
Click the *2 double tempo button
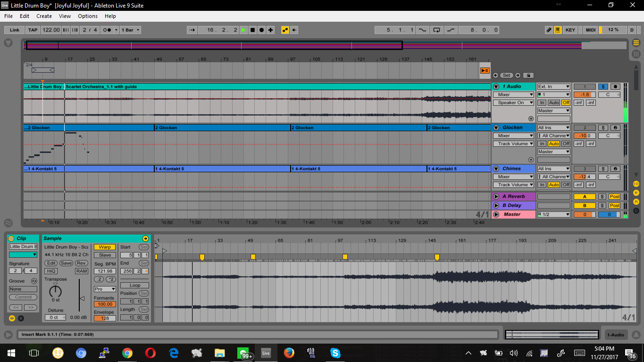coord(111,279)
